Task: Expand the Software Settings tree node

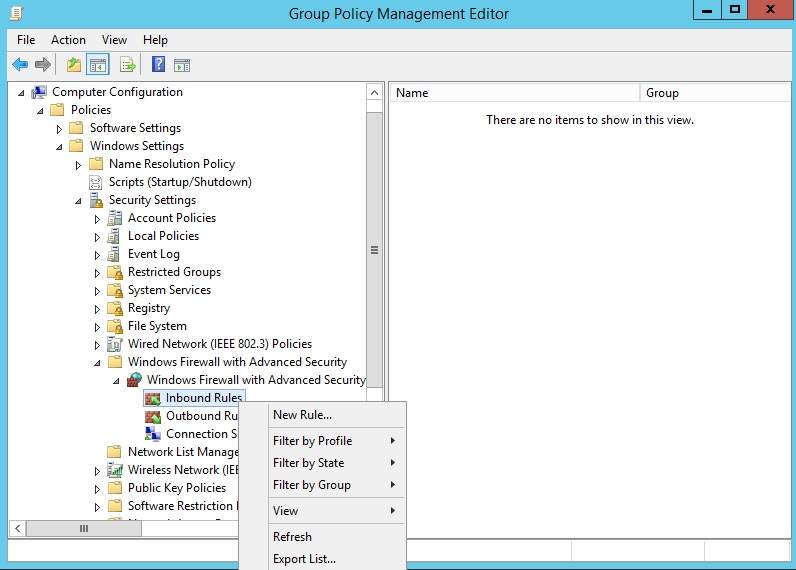Action: (x=59, y=129)
